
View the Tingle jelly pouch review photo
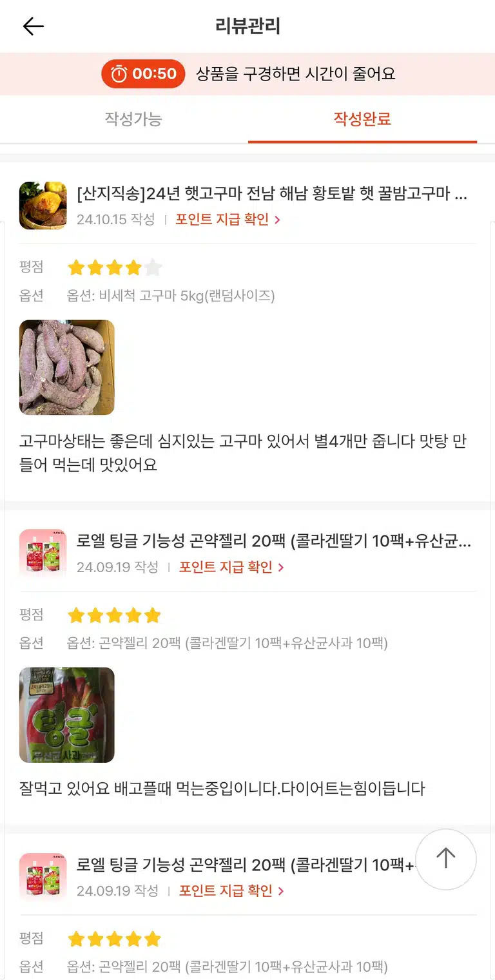point(67,715)
